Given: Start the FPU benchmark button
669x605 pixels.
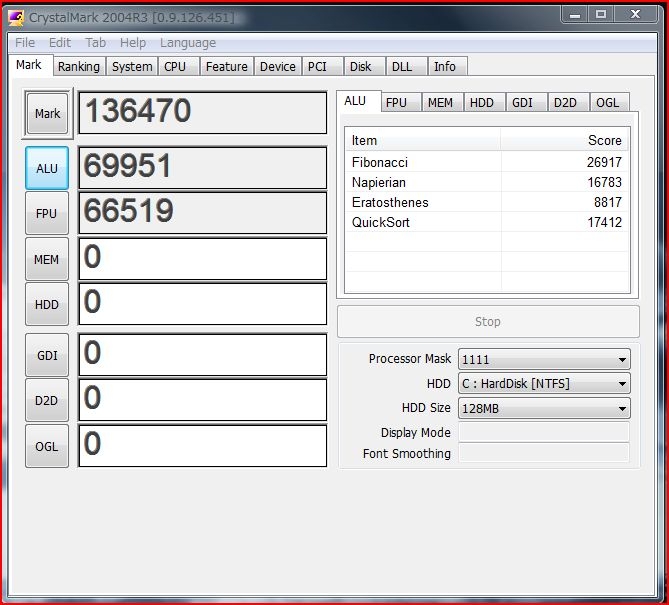Looking at the screenshot, I should click(47, 213).
